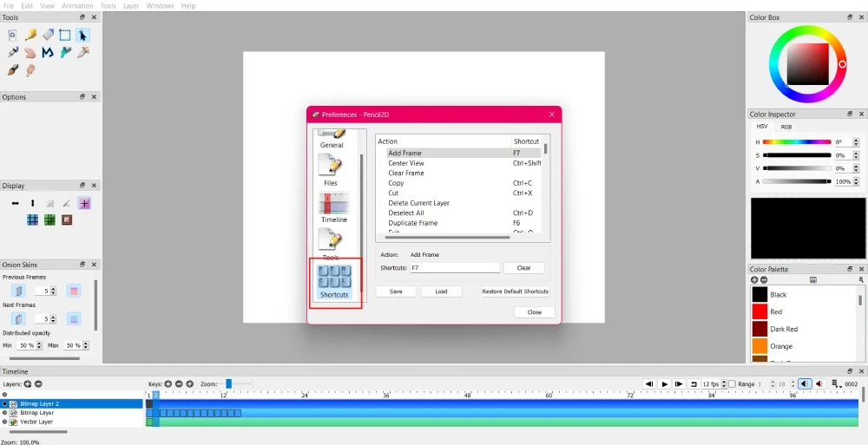
Task: Click the Shortcuts key input field
Action: [x=454, y=268]
